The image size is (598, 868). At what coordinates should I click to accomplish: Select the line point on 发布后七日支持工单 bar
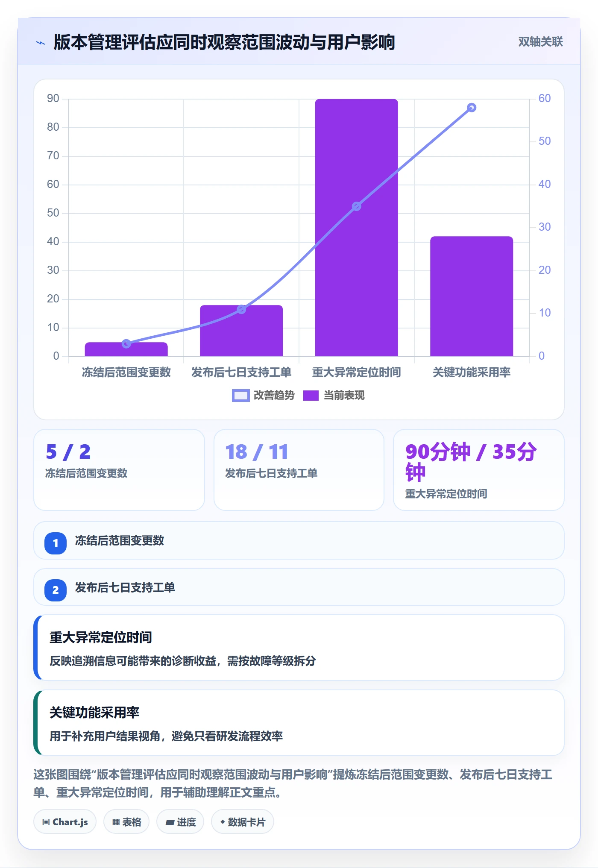tap(241, 309)
